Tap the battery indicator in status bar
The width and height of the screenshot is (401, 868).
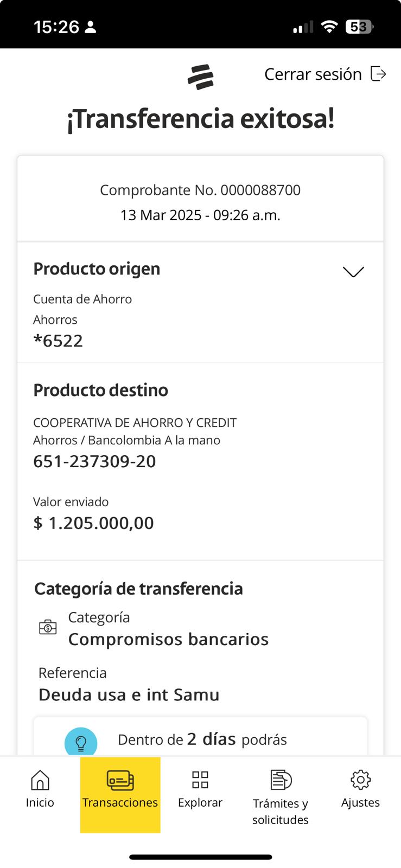tap(359, 27)
